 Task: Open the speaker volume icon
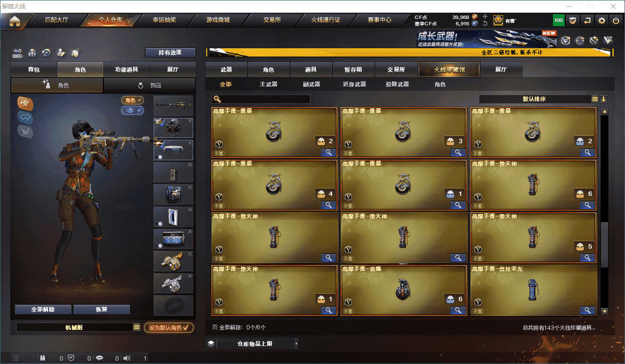click(x=127, y=358)
